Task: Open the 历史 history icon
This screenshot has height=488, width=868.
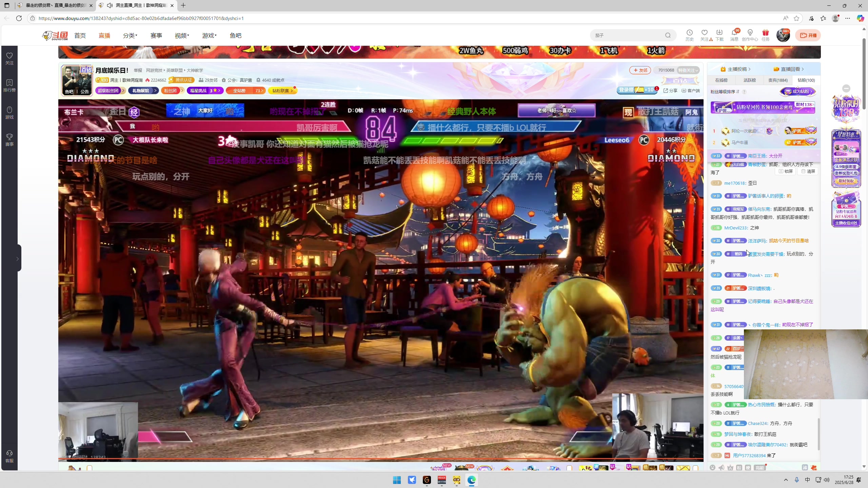Action: click(689, 35)
